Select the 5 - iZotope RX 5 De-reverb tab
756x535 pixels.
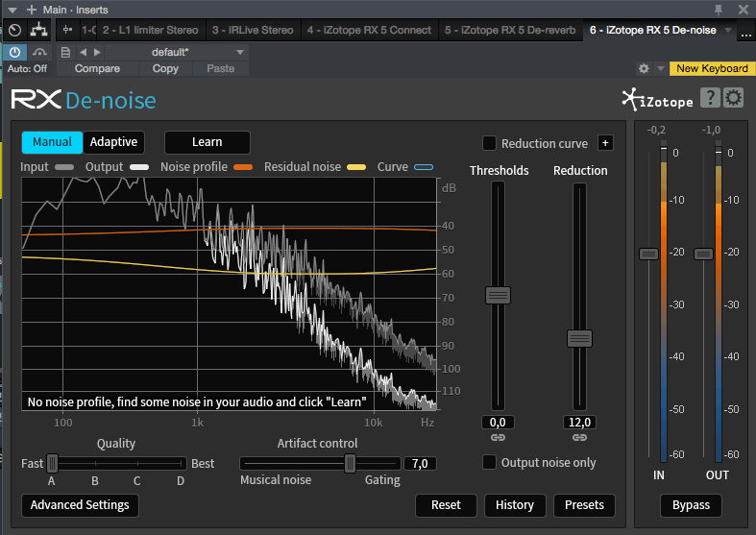tap(510, 31)
